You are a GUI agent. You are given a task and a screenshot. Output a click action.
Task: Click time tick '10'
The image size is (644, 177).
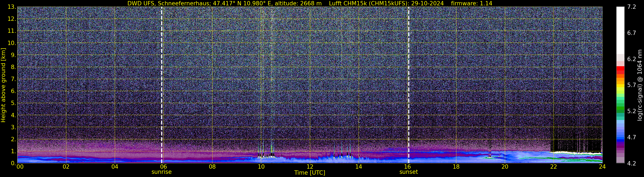click(261, 167)
